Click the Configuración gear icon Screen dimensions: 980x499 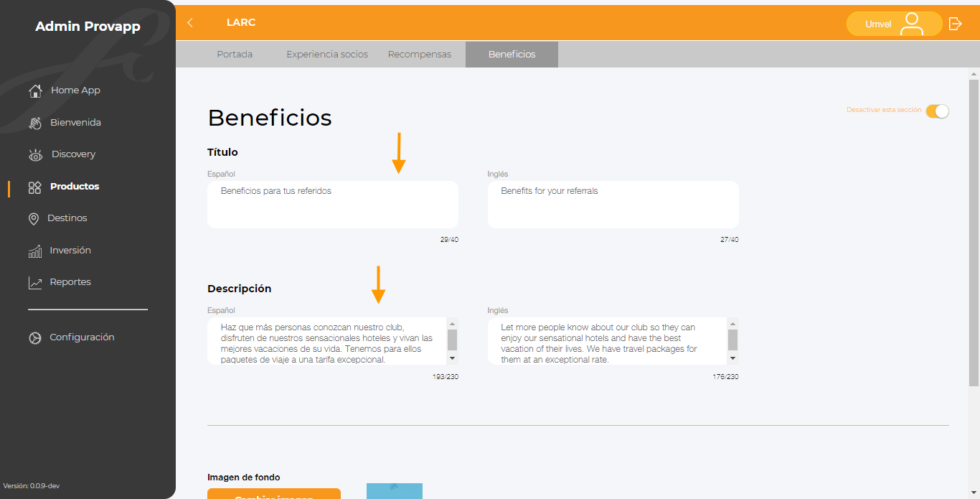(35, 337)
